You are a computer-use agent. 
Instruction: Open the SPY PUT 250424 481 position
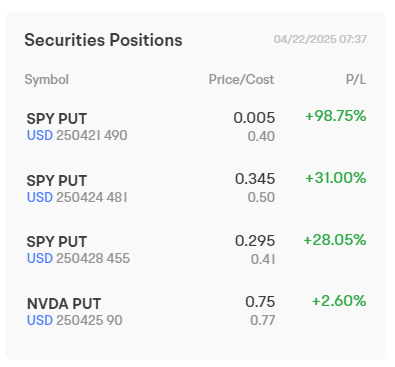pyautogui.click(x=196, y=188)
